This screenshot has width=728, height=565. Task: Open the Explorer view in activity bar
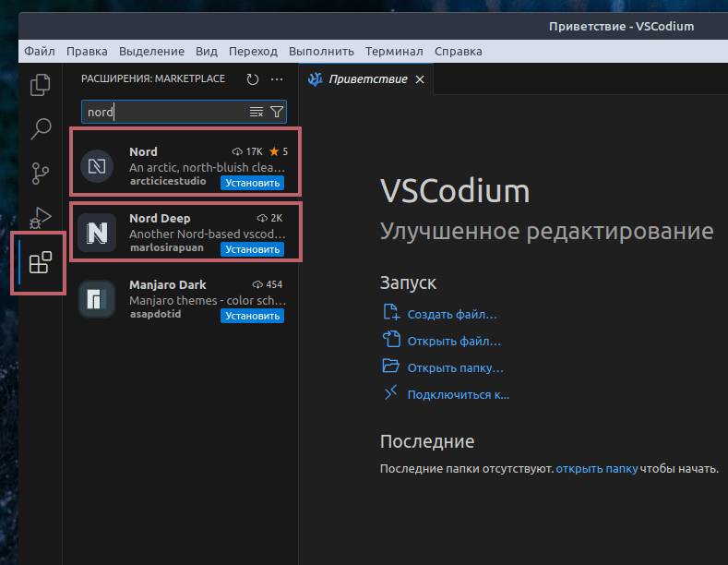click(x=40, y=85)
